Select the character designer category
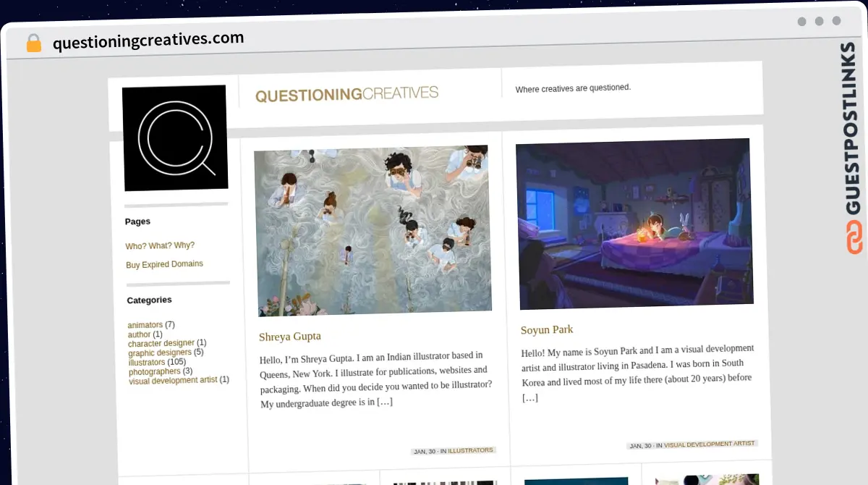Viewport: 868px width, 485px height. (161, 343)
